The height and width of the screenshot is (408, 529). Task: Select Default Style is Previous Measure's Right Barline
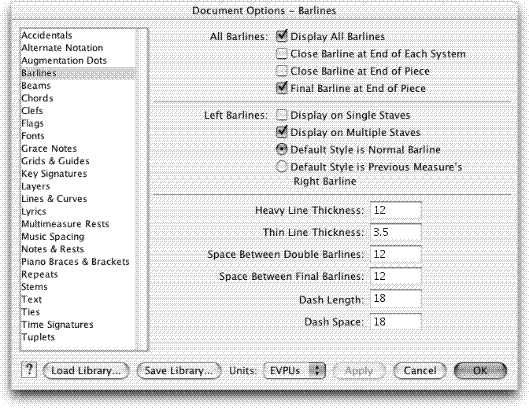pyautogui.click(x=282, y=166)
